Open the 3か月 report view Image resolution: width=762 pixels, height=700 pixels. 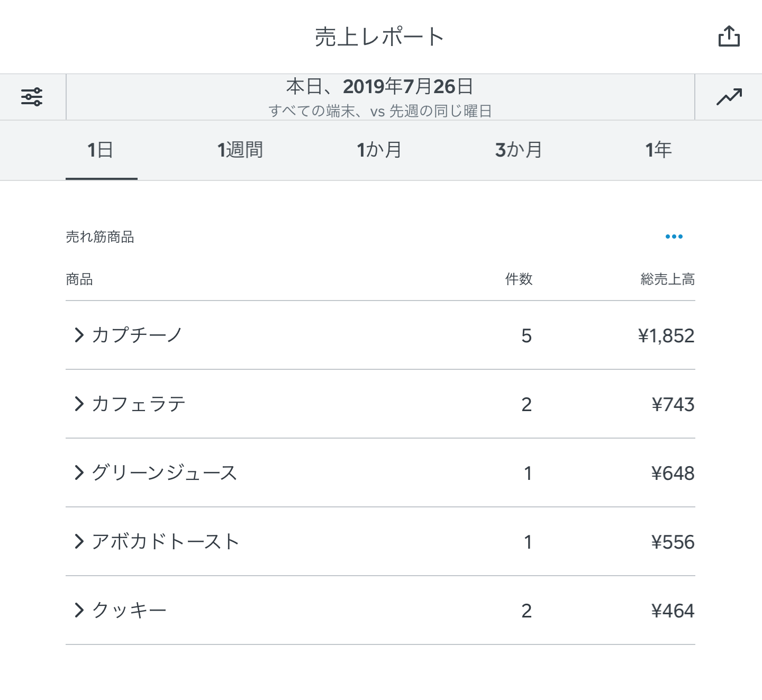point(518,150)
